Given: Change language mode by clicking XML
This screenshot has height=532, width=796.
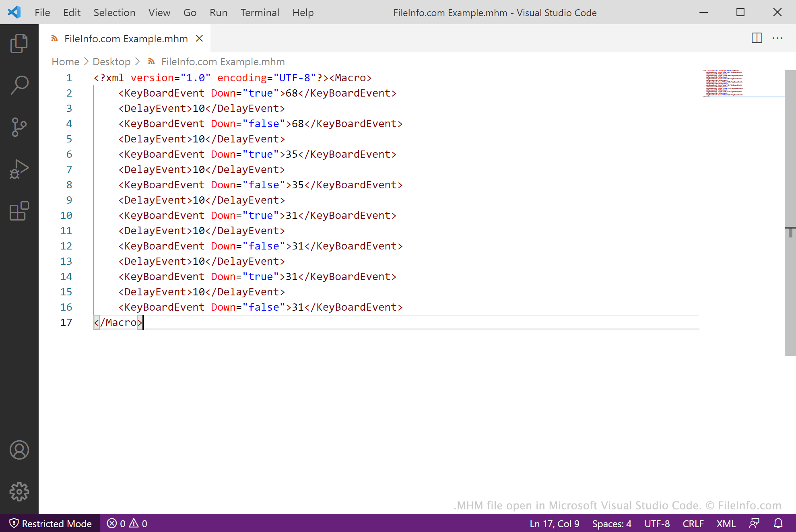Looking at the screenshot, I should pyautogui.click(x=726, y=524).
